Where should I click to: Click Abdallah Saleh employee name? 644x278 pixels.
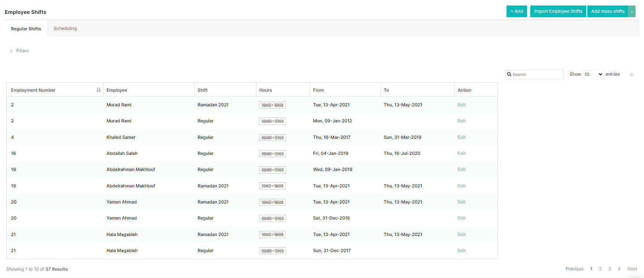[x=122, y=153]
